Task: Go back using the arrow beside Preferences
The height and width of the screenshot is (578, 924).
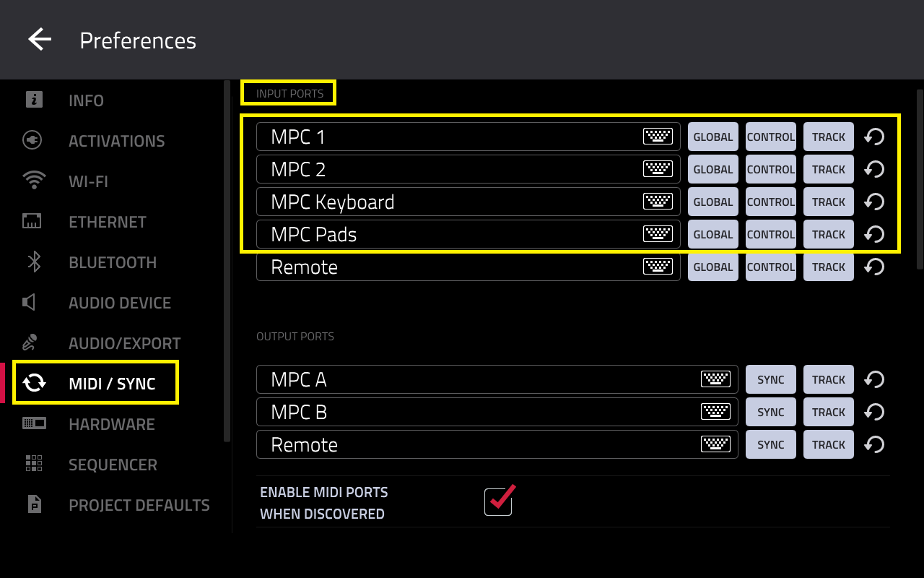Action: (x=40, y=40)
